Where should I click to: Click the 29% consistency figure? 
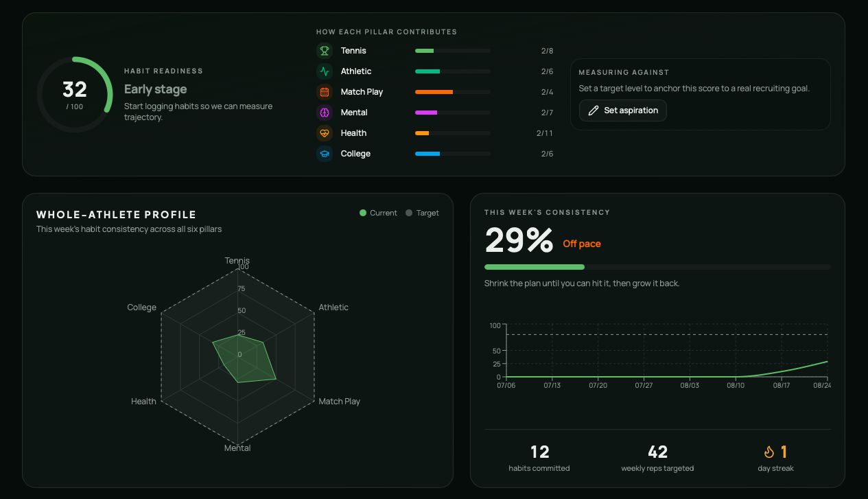(x=519, y=241)
